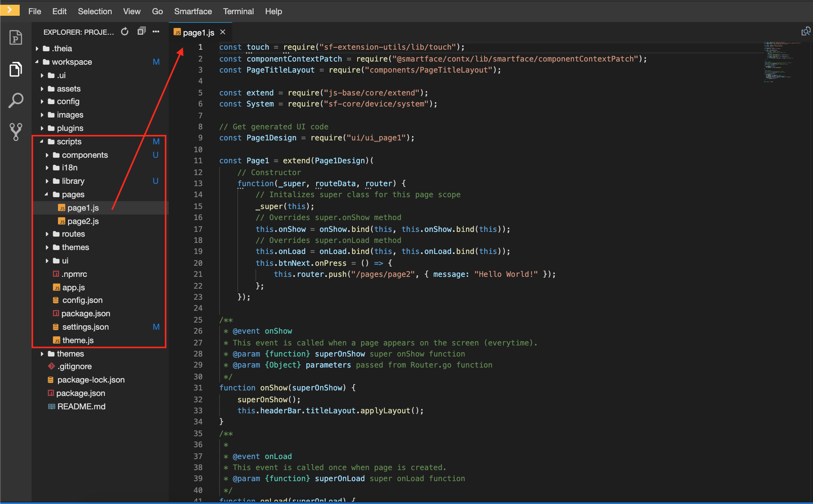Open the Search sidebar icon
The width and height of the screenshot is (813, 504).
(15, 101)
